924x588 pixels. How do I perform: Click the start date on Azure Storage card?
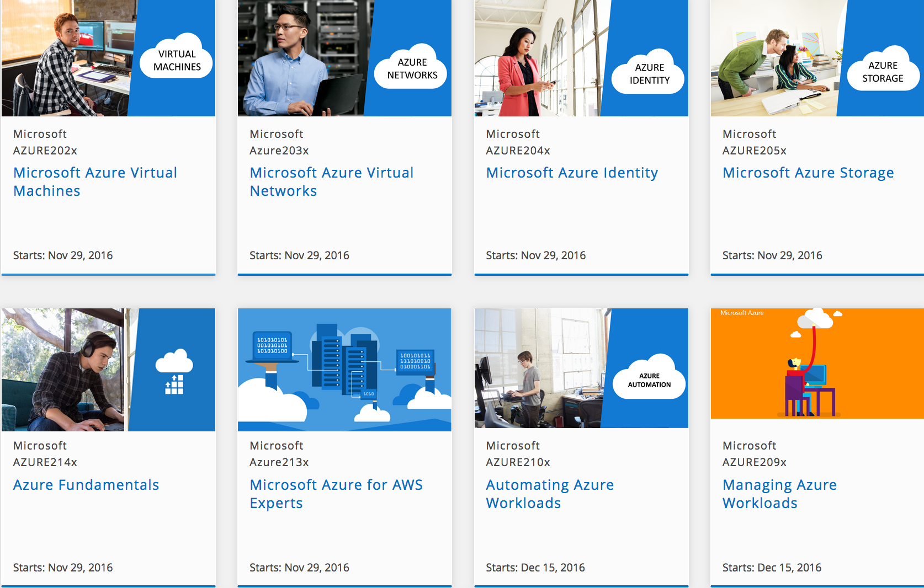(x=773, y=255)
